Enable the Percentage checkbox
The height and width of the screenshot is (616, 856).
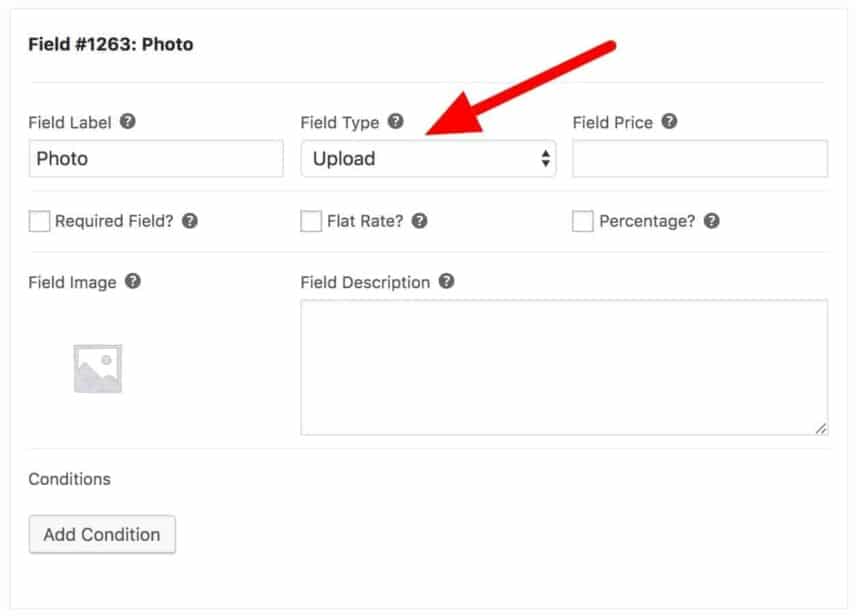coord(582,220)
